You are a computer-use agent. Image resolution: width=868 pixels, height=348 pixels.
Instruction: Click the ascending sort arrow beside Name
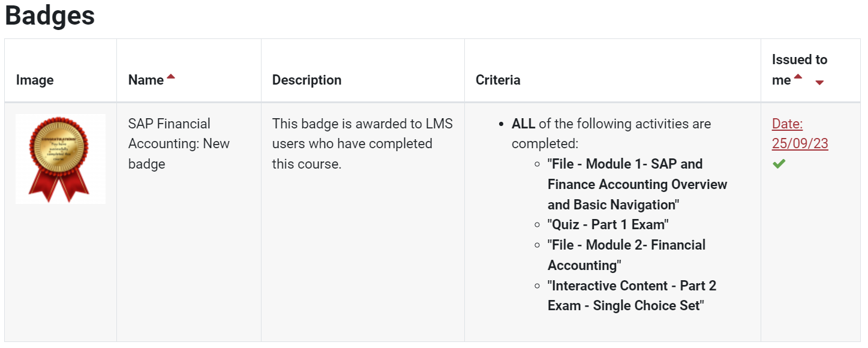click(171, 77)
